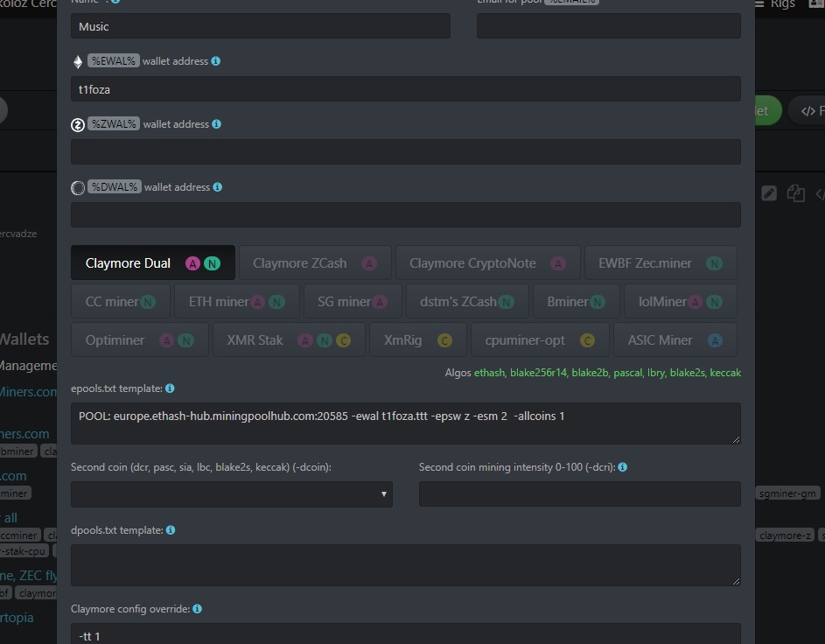Grab the dpools.txt text area resize handle
The width and height of the screenshot is (825, 644).
coord(736,581)
